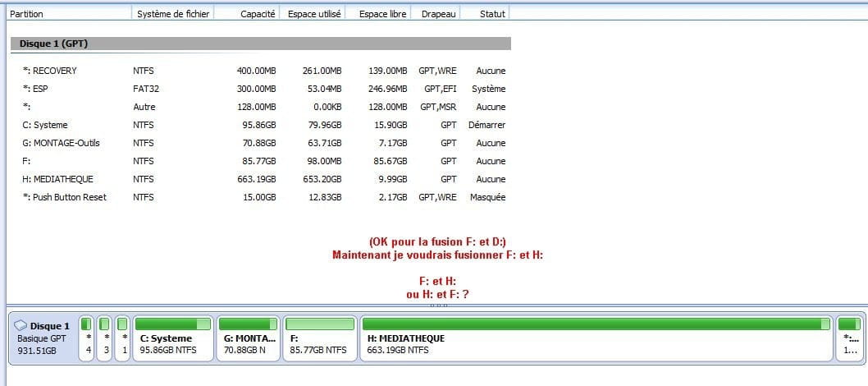Sort by the Statut column header
Viewport: 868px width, 386px height.
485,14
